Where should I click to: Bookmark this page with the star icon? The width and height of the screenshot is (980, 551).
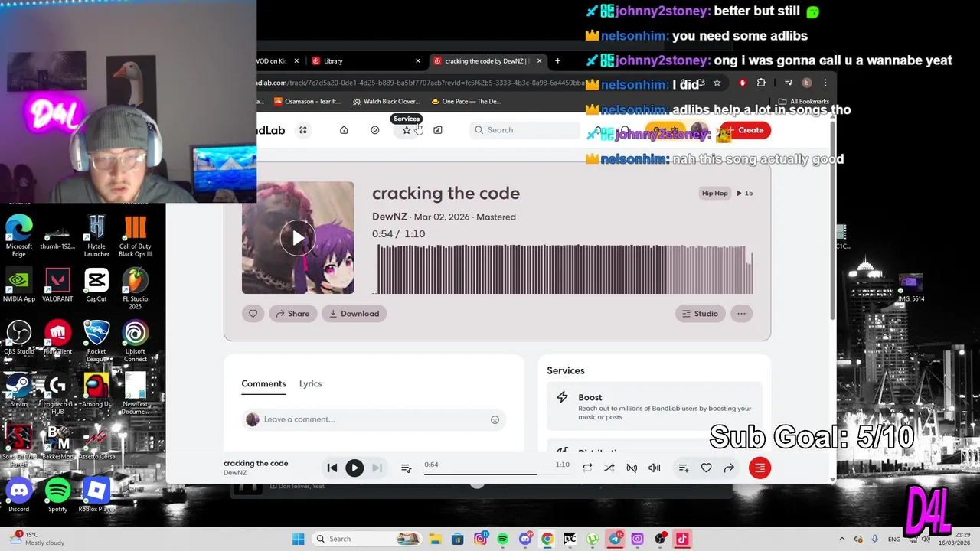pos(717,83)
